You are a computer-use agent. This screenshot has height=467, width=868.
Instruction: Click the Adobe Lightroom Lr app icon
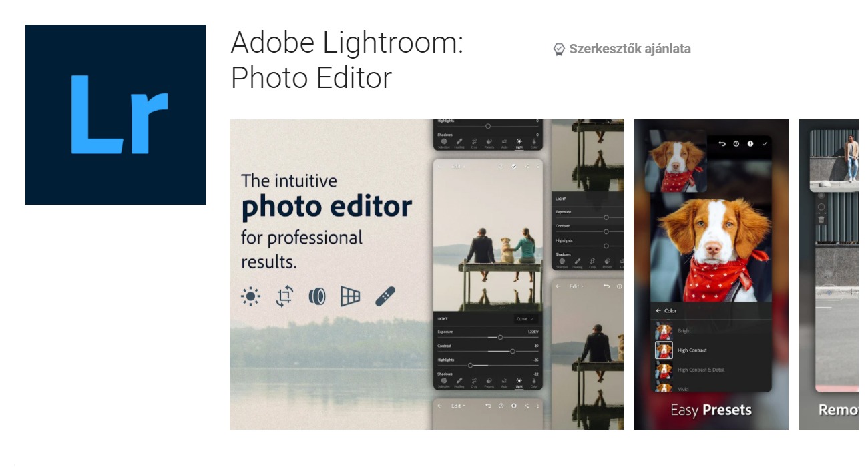pos(116,115)
